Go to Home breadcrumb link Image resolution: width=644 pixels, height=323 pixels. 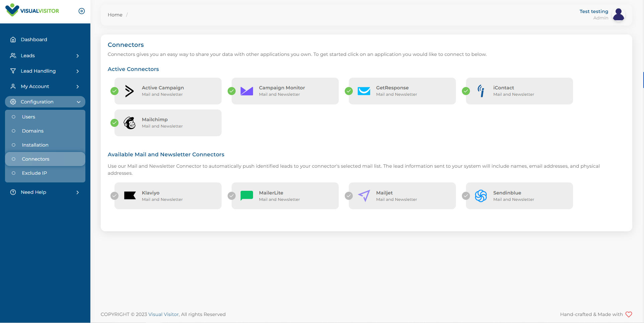[115, 15]
